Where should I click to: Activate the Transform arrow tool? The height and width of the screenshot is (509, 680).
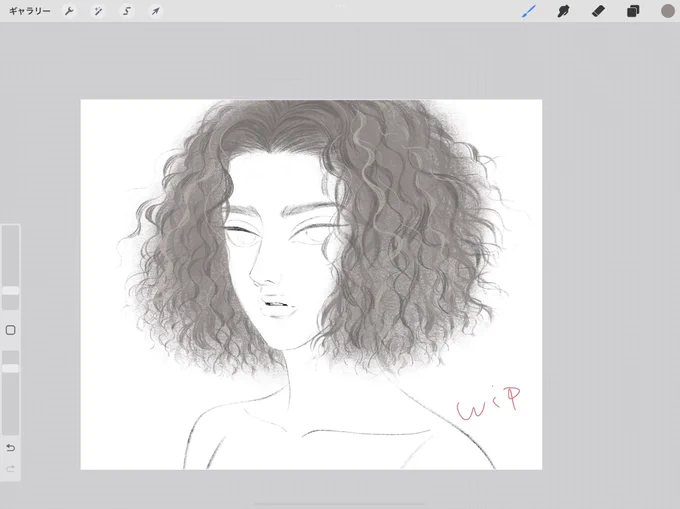pos(155,11)
